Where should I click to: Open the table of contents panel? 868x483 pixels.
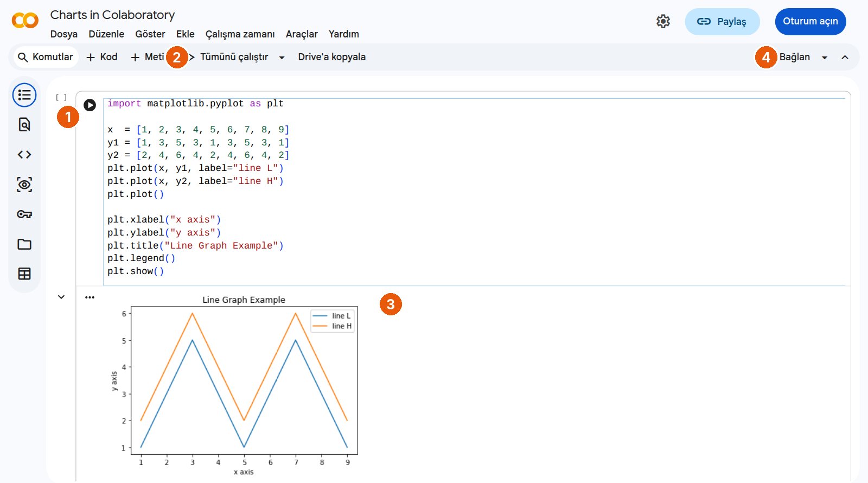[24, 95]
